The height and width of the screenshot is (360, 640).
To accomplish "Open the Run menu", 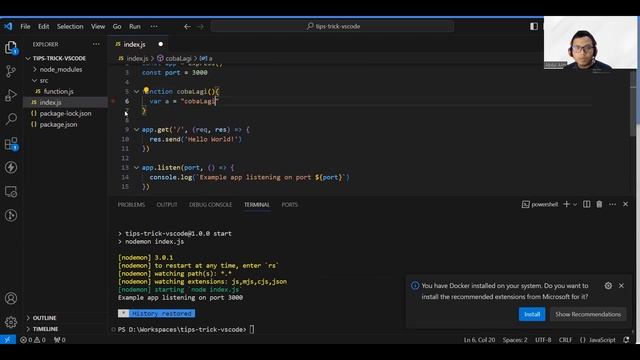I will point(135,27).
